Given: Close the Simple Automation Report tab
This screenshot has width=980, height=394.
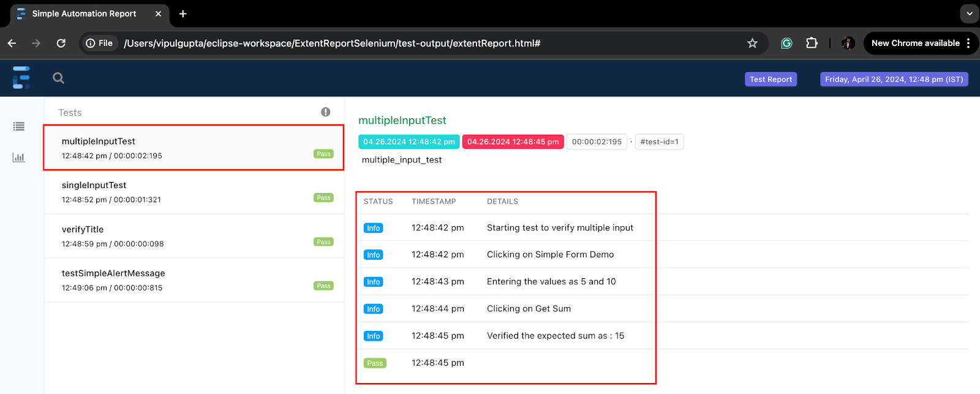Looking at the screenshot, I should pos(158,13).
